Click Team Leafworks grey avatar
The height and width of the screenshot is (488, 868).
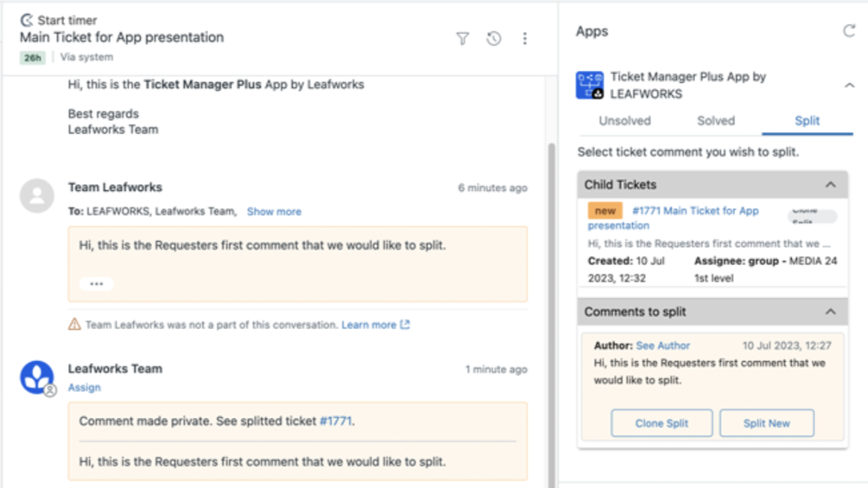[x=37, y=195]
